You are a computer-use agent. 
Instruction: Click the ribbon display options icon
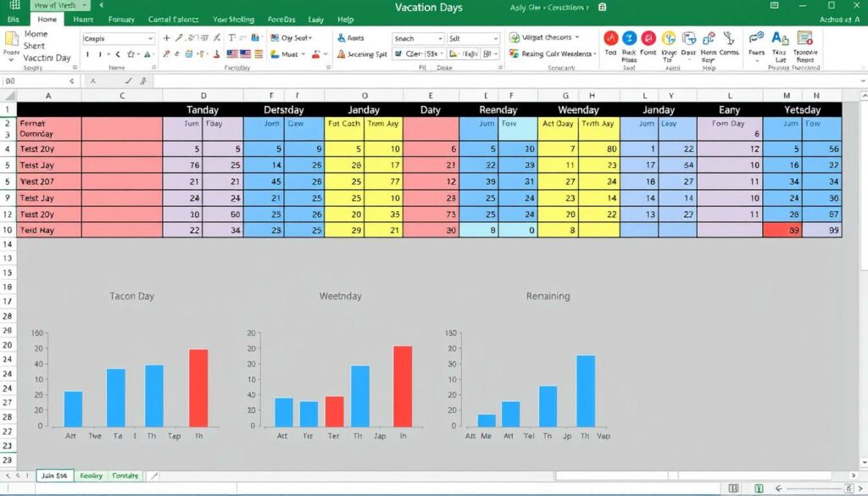[775, 6]
